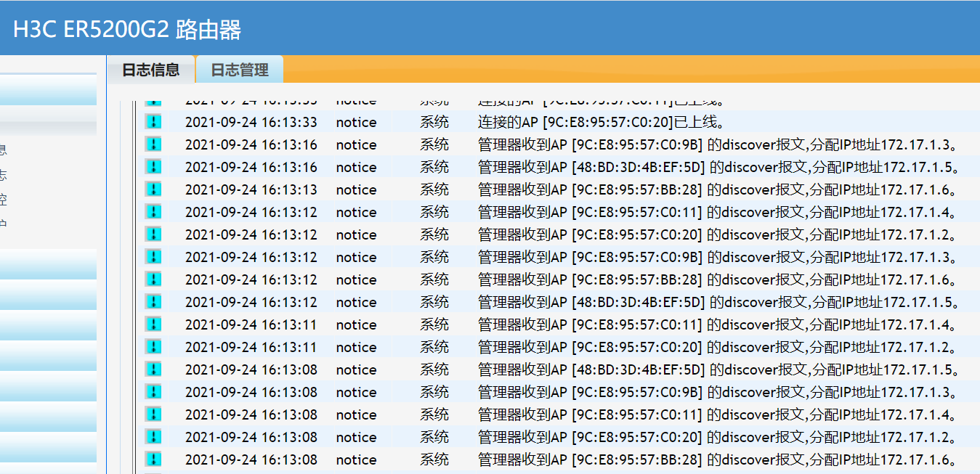This screenshot has height=474, width=980.
Task: Click the H3C ER5200G2 路由器 header title
Action: click(127, 29)
